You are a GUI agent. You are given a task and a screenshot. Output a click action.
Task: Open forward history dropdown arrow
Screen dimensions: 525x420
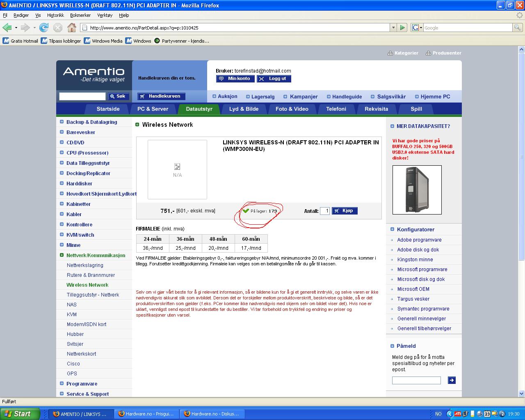(x=34, y=27)
